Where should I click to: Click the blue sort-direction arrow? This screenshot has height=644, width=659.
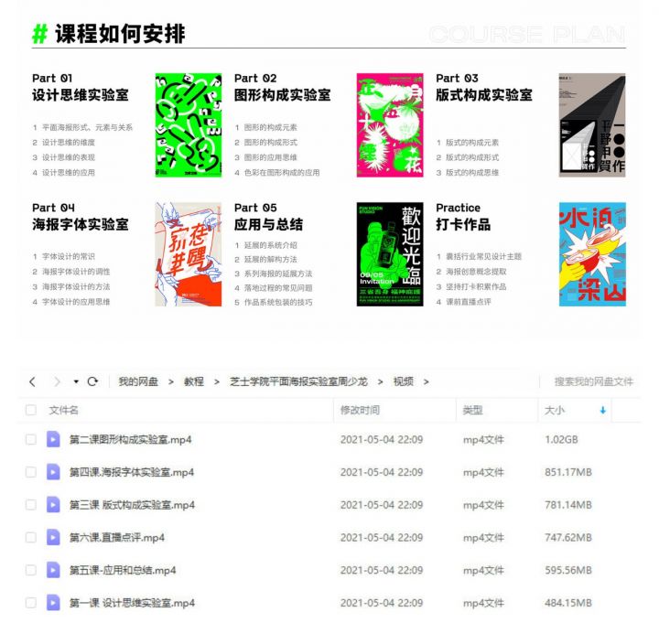[602, 410]
